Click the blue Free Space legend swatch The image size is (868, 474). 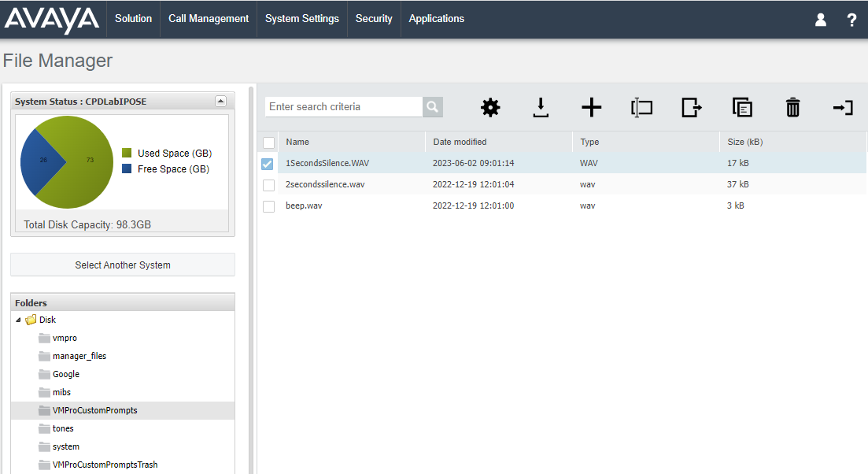(127, 168)
